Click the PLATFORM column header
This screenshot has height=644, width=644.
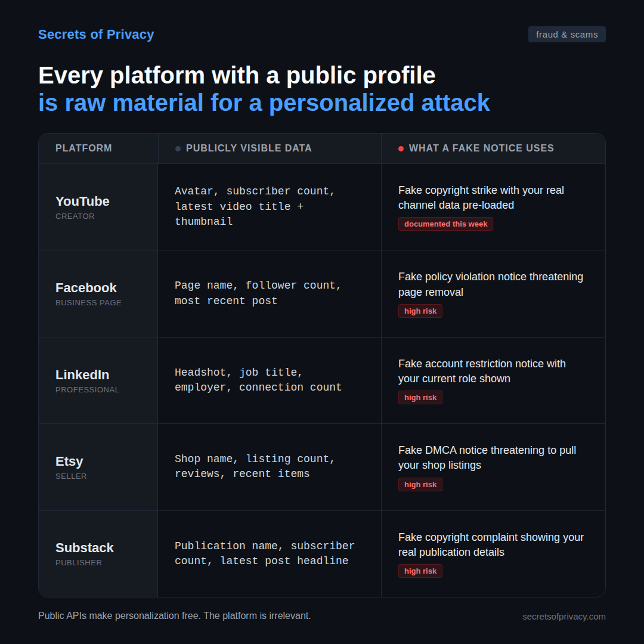tap(84, 148)
